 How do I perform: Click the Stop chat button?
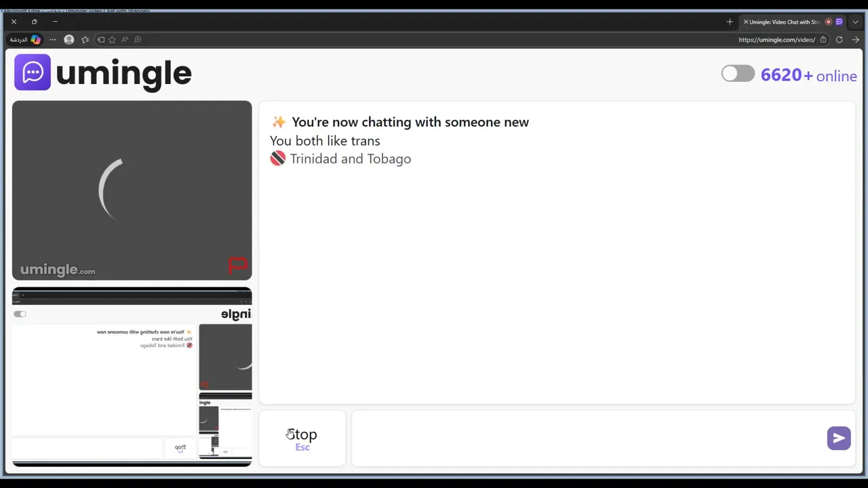tap(302, 438)
